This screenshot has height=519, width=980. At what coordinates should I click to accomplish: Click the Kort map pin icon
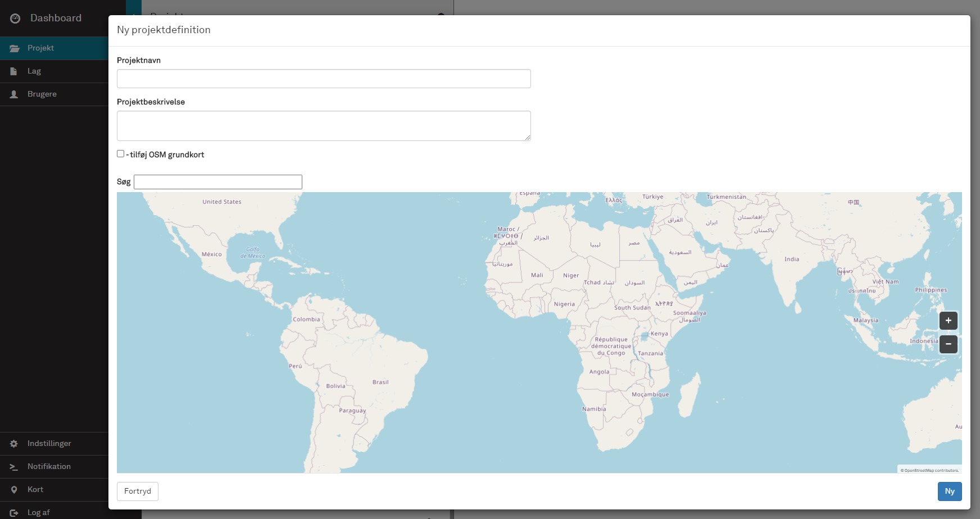pyautogui.click(x=14, y=490)
